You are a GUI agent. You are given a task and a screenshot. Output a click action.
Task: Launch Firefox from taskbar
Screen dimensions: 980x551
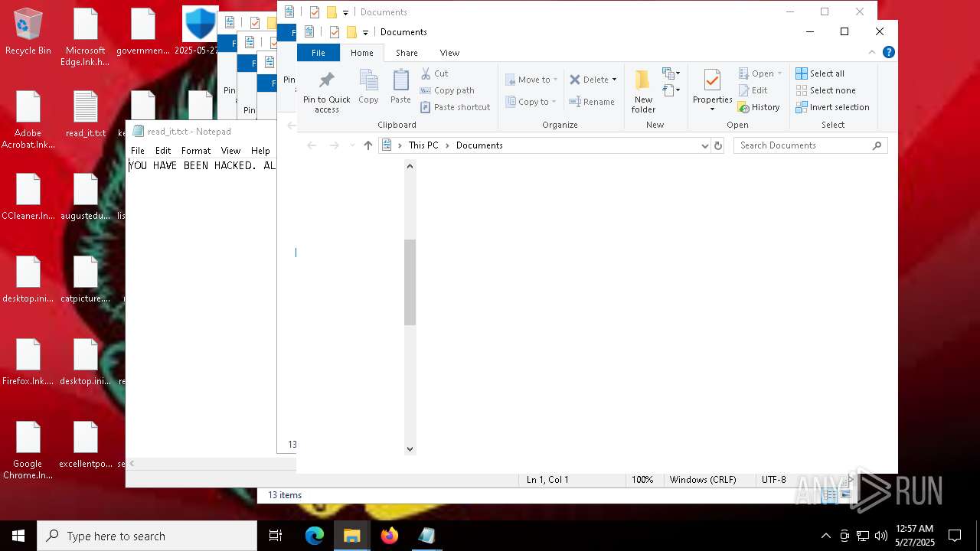pos(390,536)
